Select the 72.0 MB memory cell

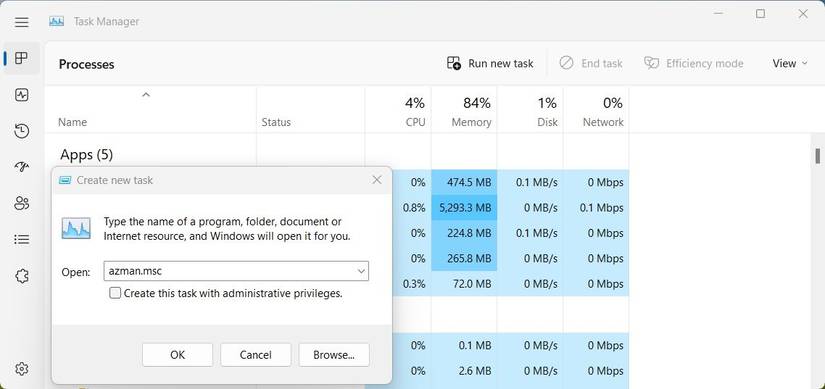click(x=464, y=284)
